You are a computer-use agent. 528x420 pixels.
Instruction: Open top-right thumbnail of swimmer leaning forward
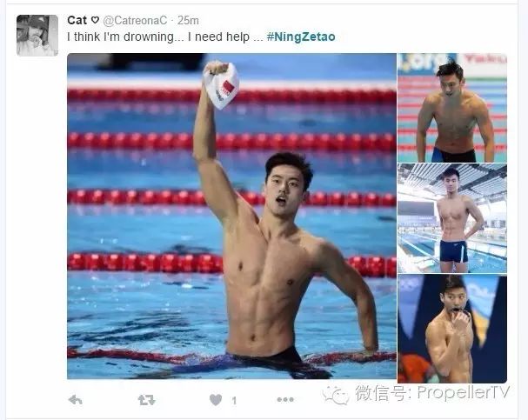[452, 108]
